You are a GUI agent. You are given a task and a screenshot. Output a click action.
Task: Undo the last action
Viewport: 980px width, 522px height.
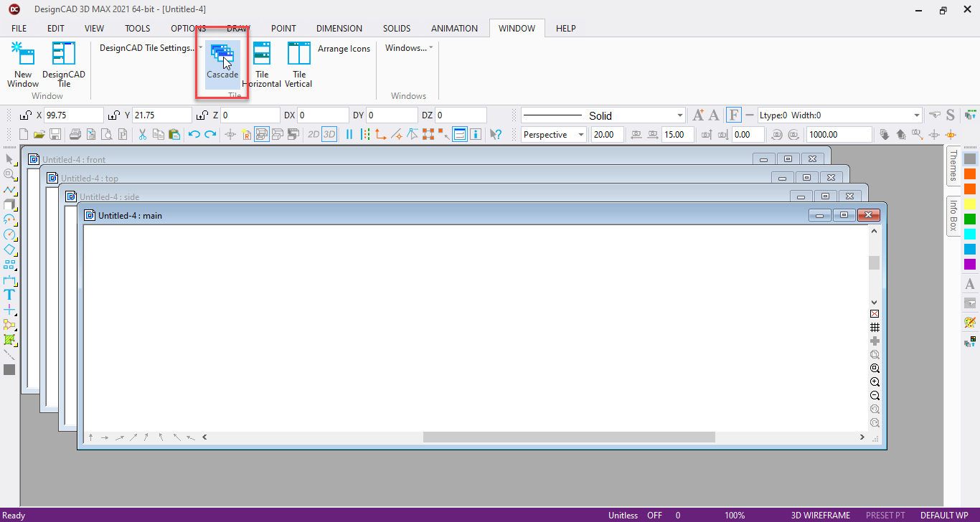pos(194,134)
